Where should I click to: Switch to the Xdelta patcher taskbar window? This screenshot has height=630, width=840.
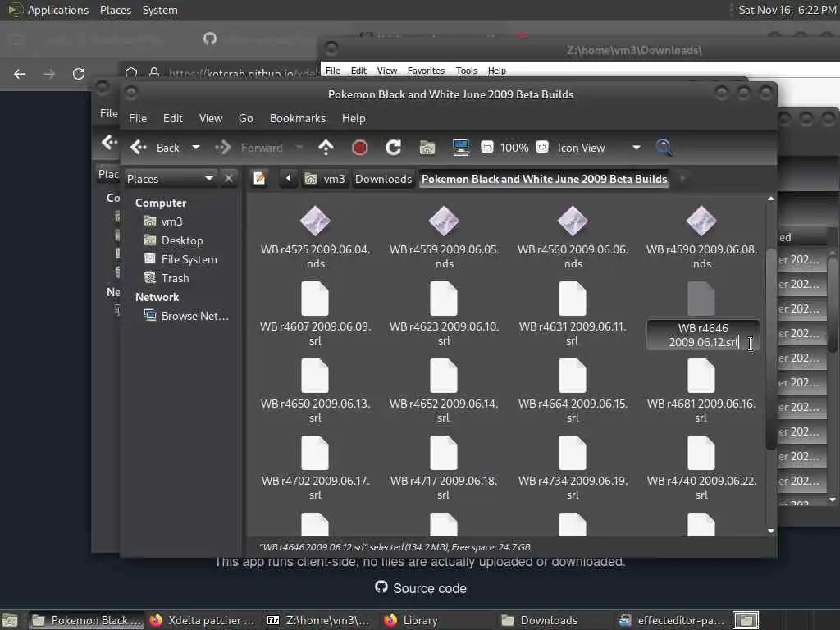(x=203, y=620)
